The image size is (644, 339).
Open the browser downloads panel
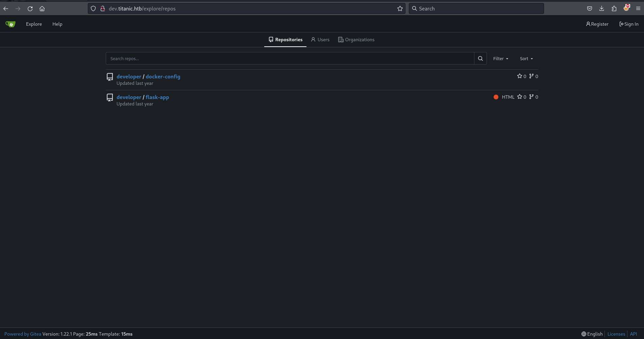click(x=601, y=9)
